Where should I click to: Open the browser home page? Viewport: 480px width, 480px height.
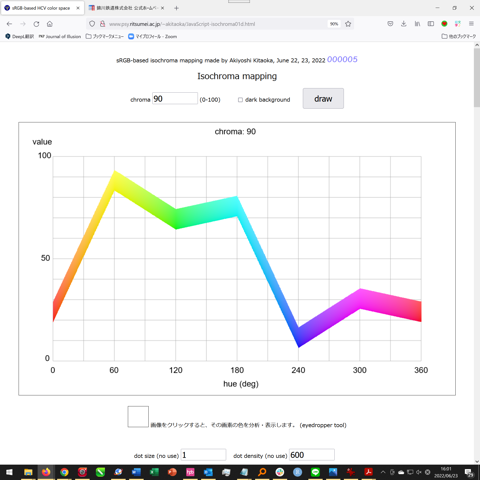tap(50, 24)
